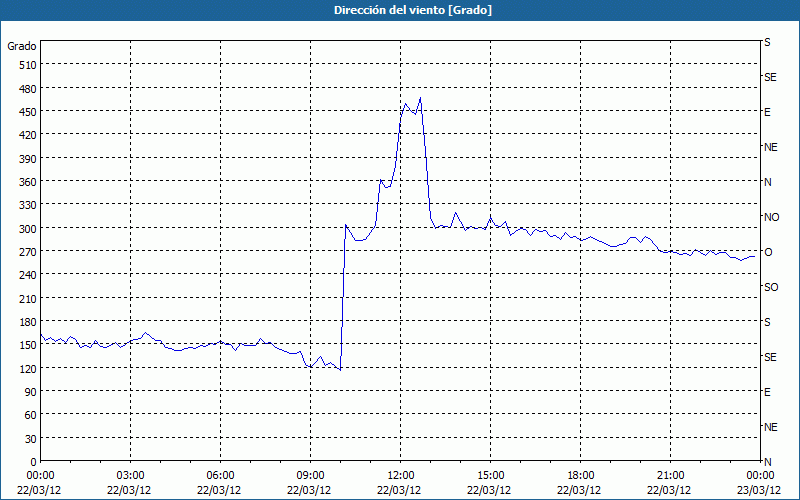Click the 510 value on the left axis
The image size is (800, 500).
[28, 65]
